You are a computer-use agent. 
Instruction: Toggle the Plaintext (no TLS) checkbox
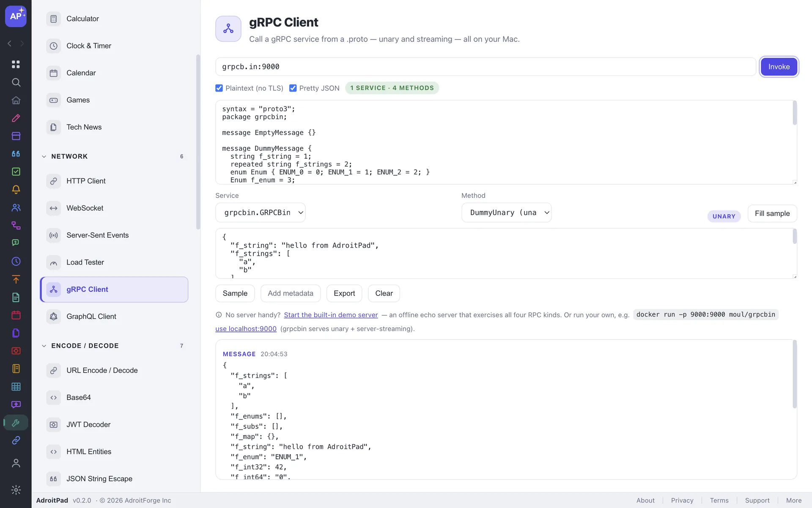pos(219,88)
